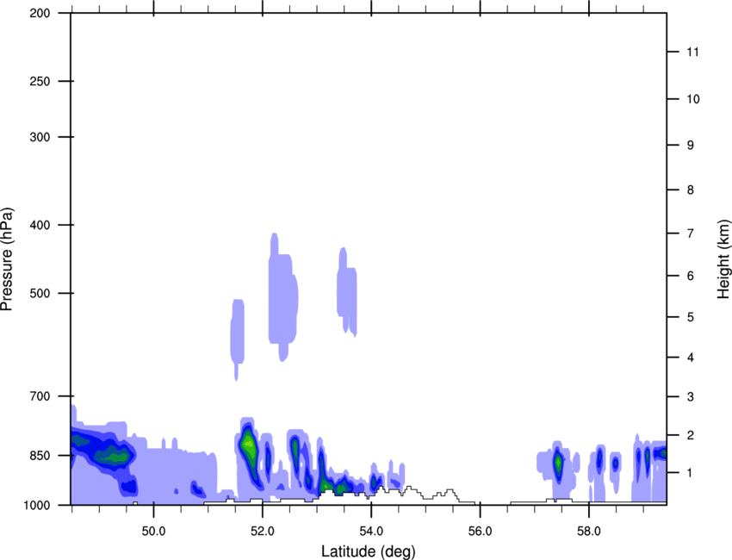This screenshot has height=560, width=732.
Task: Pick the 4 km height label
Action: [691, 358]
